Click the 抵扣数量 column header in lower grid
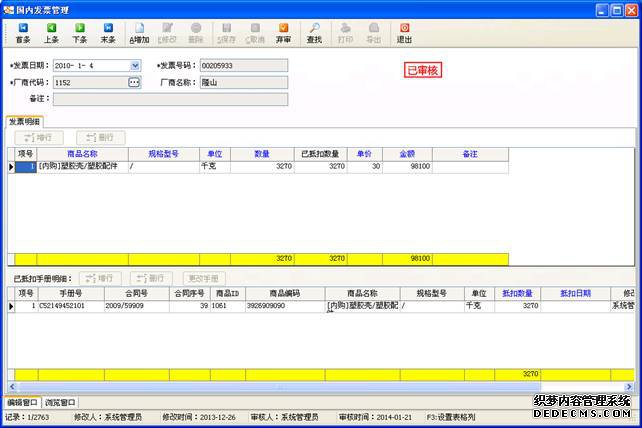642x428 pixels. 517,294
